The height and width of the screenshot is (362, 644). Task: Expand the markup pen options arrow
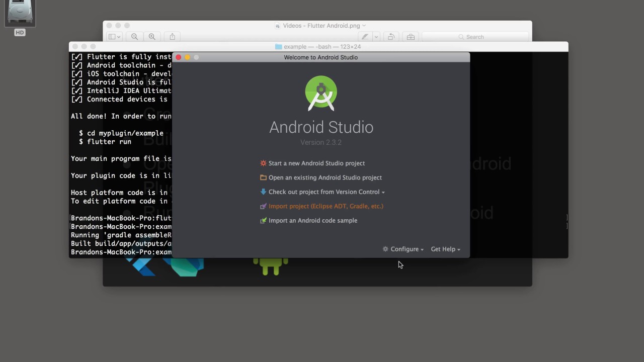pyautogui.click(x=376, y=37)
